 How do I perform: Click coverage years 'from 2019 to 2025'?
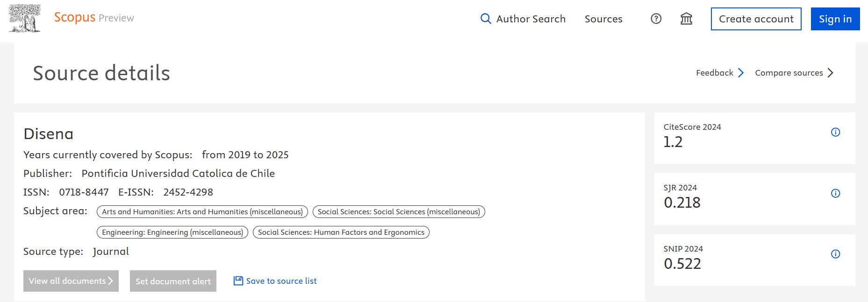(245, 155)
